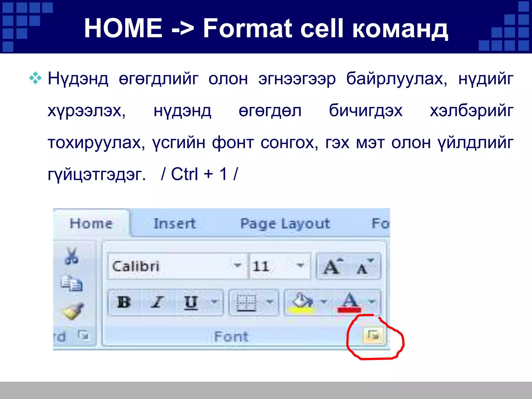
Task: Click the Copy icon
Action: [x=72, y=284]
